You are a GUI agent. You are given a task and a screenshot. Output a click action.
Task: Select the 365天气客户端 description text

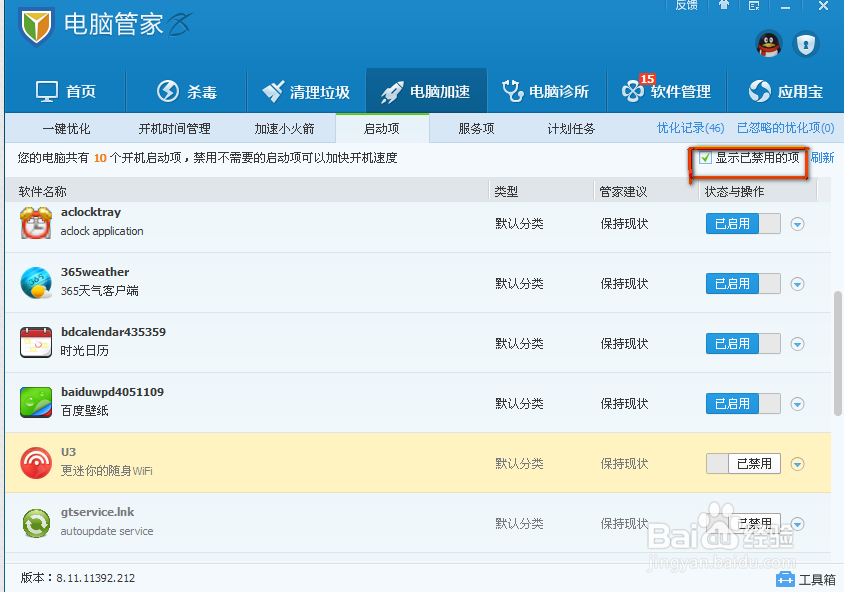click(x=100, y=291)
